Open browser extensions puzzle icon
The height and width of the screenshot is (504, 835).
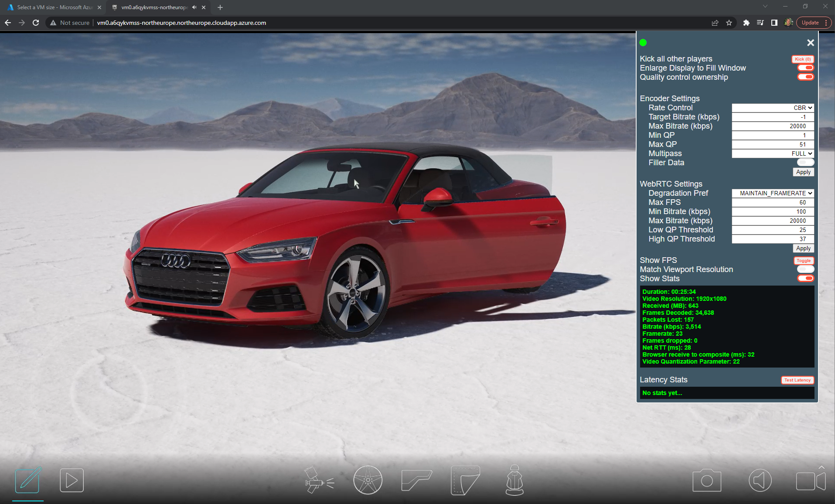[746, 23]
